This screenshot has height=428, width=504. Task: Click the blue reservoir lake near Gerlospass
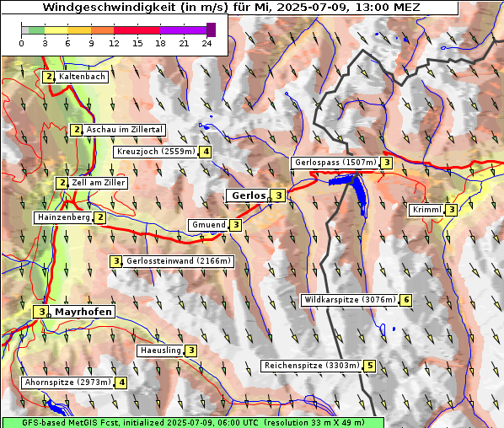(x=353, y=190)
